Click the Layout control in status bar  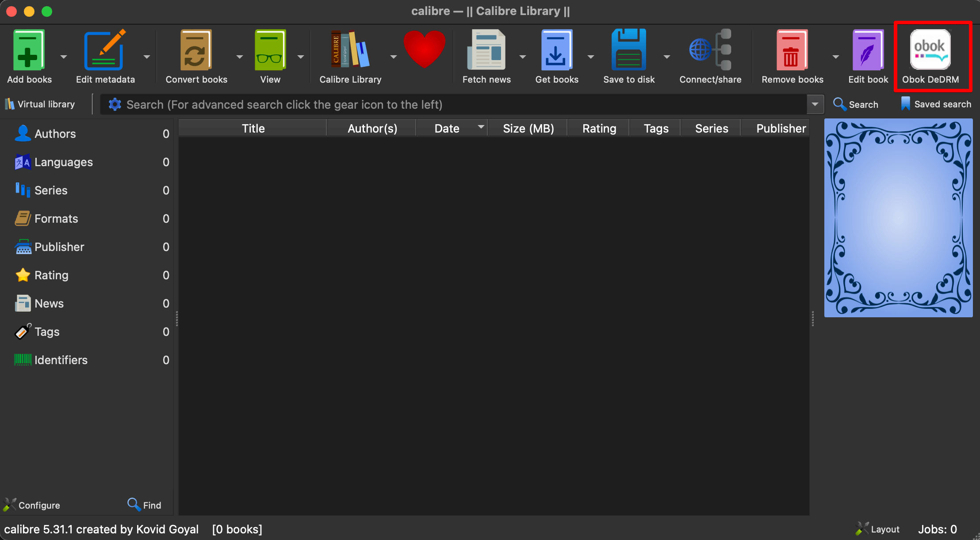(x=878, y=529)
